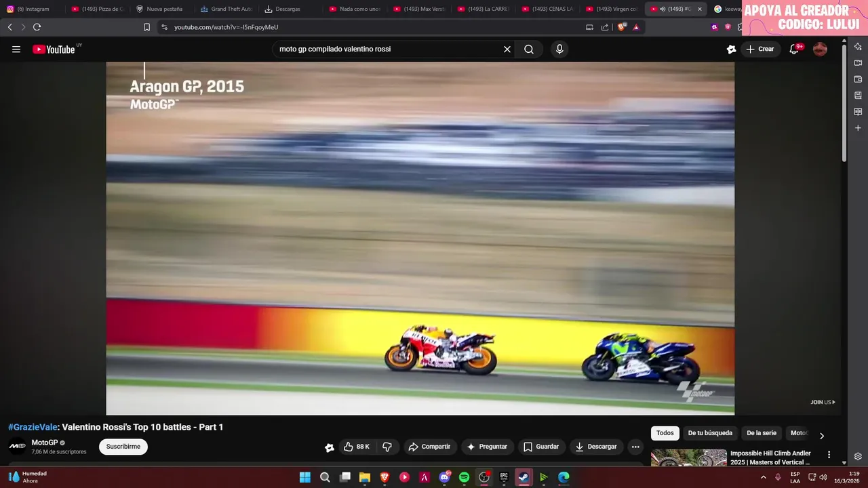Select the De la serie chip
The image size is (868, 488).
click(x=762, y=433)
